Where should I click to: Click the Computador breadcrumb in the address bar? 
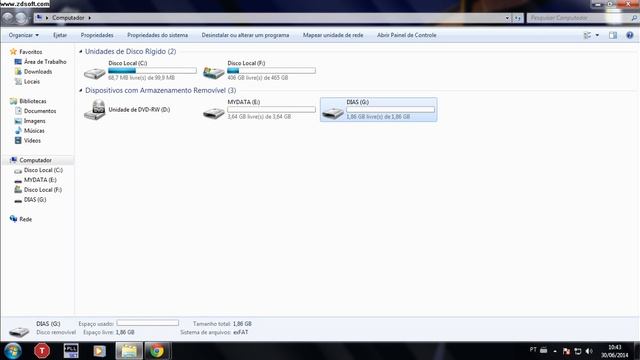(68, 18)
